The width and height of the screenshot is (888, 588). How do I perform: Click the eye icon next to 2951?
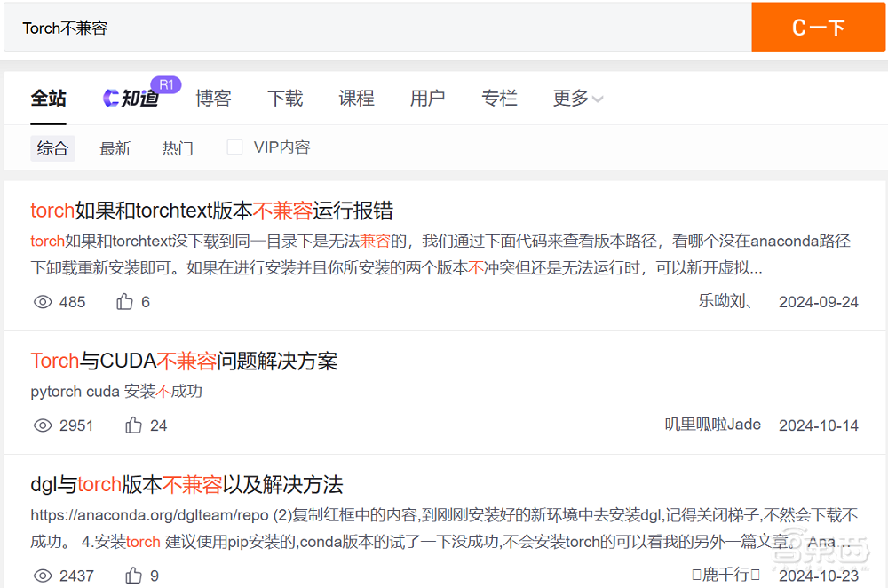(42, 425)
